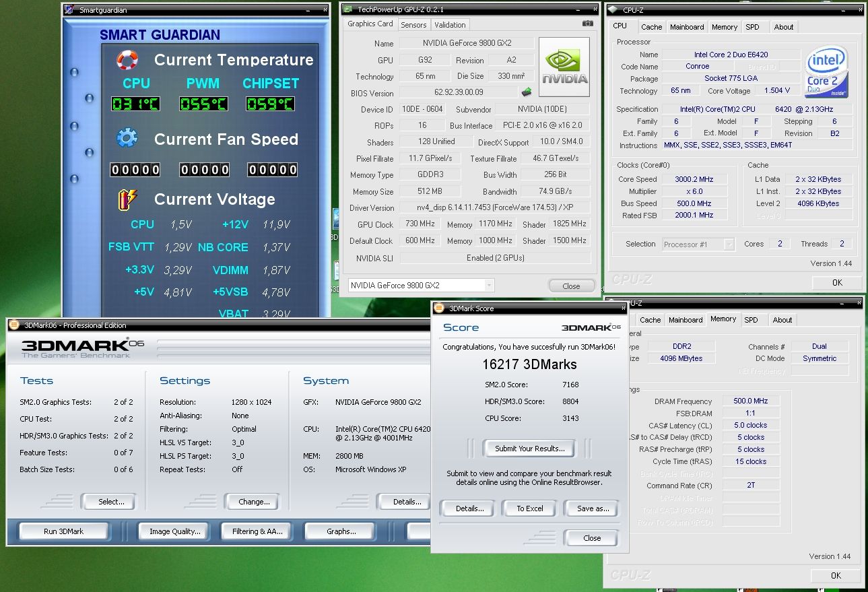Click the Close button in GPU-Z
Image resolution: width=868 pixels, height=592 pixels.
click(x=571, y=286)
